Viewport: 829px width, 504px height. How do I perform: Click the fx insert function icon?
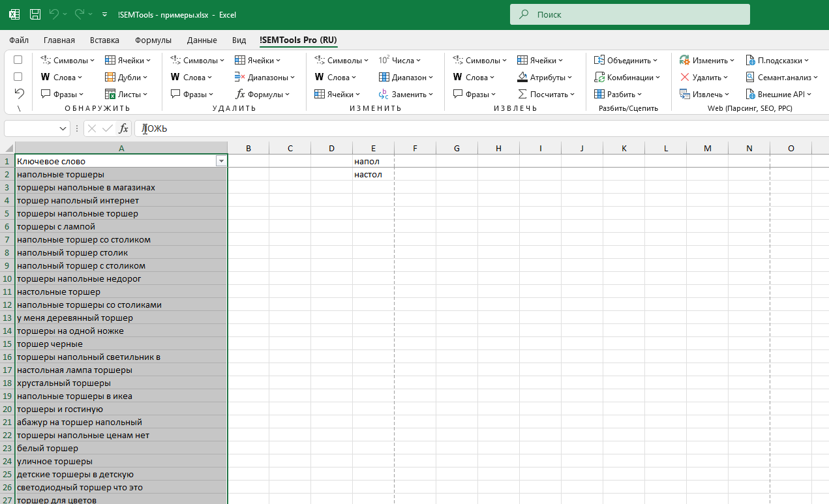pos(124,128)
